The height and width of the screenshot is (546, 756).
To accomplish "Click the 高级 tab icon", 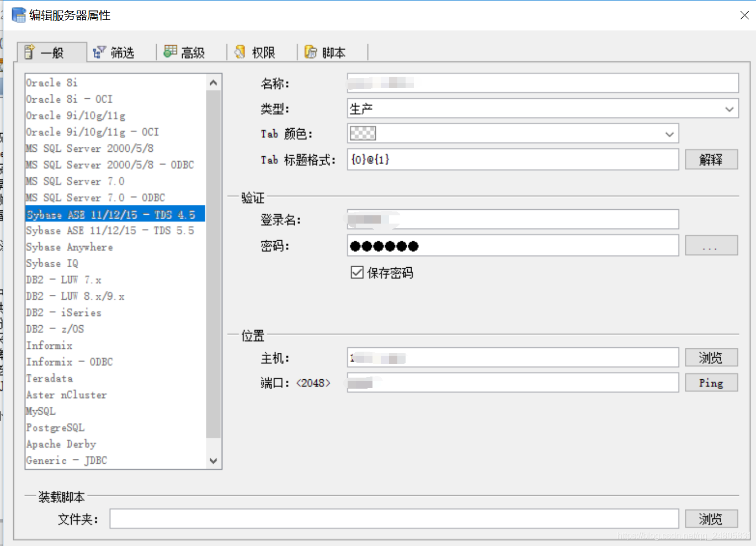I will [x=170, y=51].
